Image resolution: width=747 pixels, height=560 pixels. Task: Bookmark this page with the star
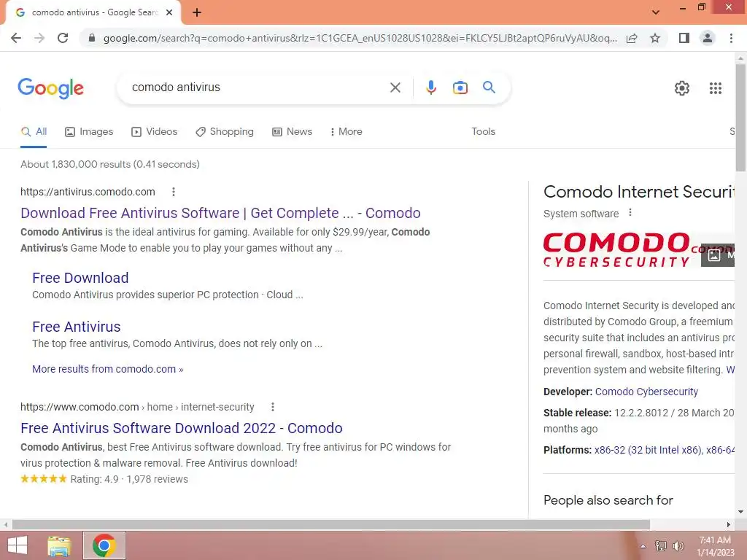click(x=655, y=38)
